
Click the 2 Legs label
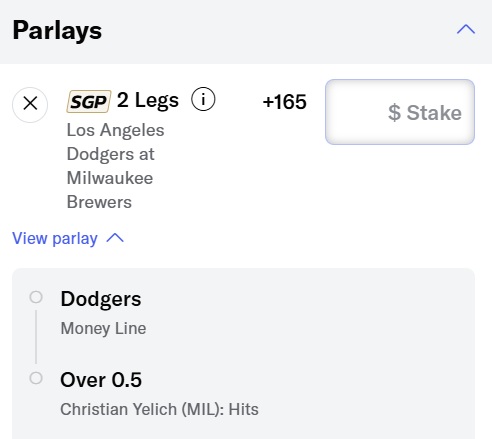pos(148,100)
